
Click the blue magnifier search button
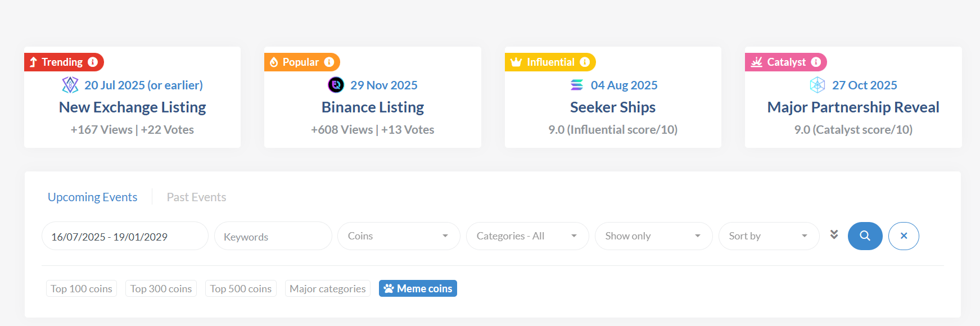(x=865, y=236)
